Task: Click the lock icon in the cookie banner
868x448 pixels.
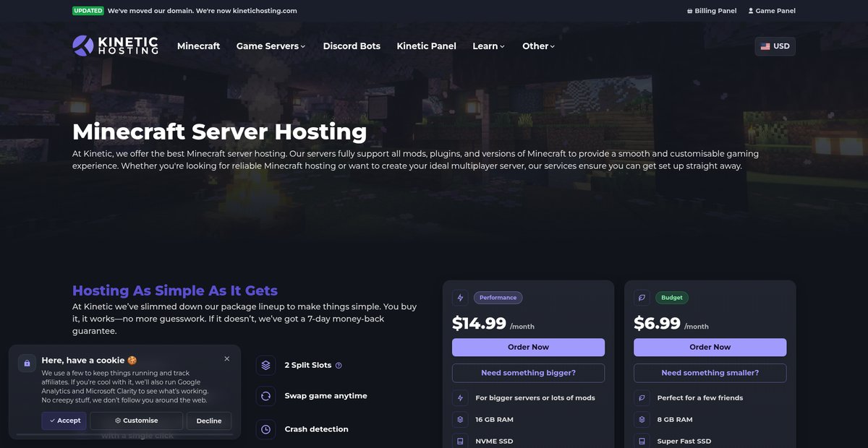Action: 27,363
